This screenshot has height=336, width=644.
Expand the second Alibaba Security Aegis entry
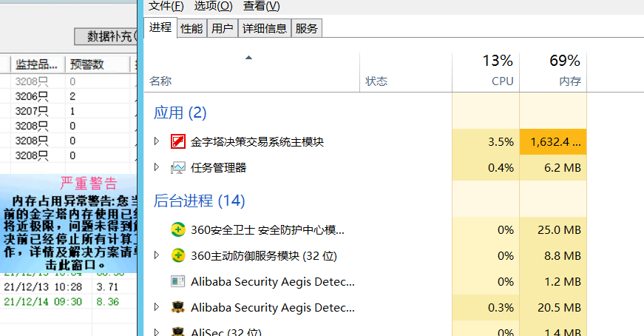(x=157, y=307)
